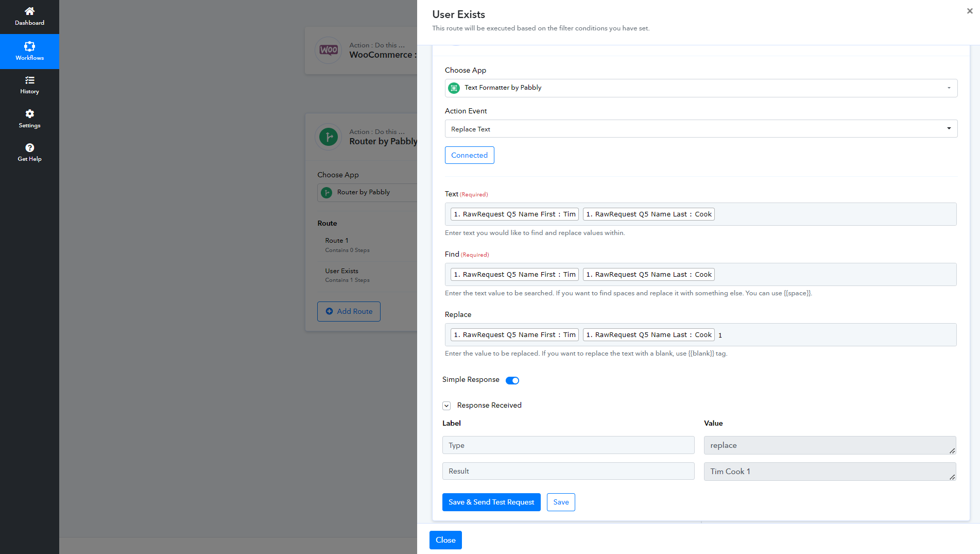Click Name First tag in Find field
980x554 pixels.
514,275
